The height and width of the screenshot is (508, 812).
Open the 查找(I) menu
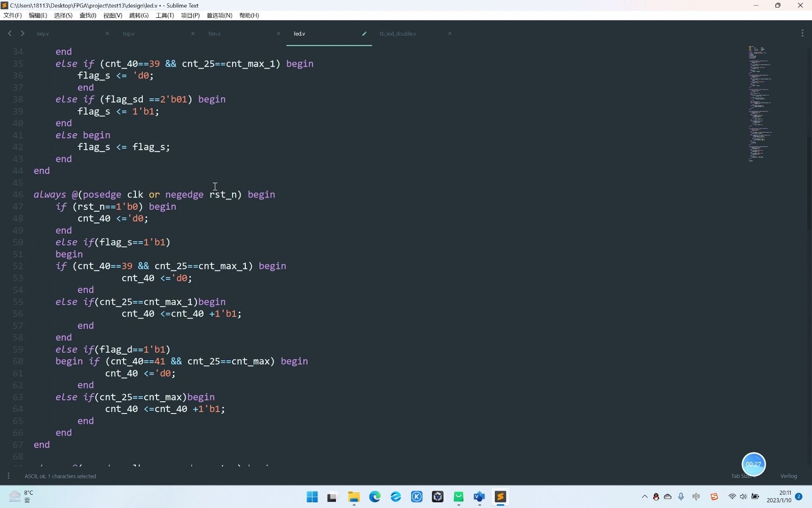click(x=88, y=16)
